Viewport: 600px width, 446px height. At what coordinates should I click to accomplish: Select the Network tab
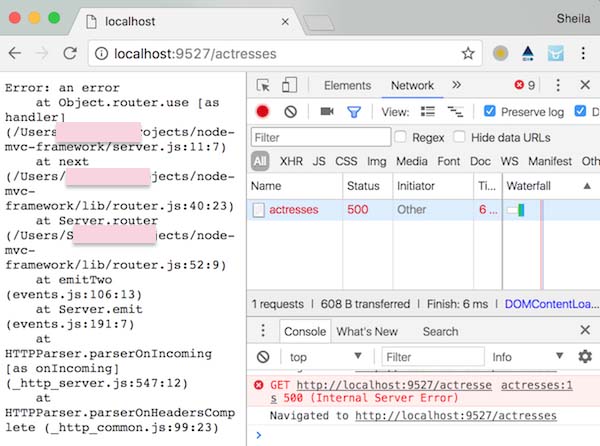tap(412, 85)
